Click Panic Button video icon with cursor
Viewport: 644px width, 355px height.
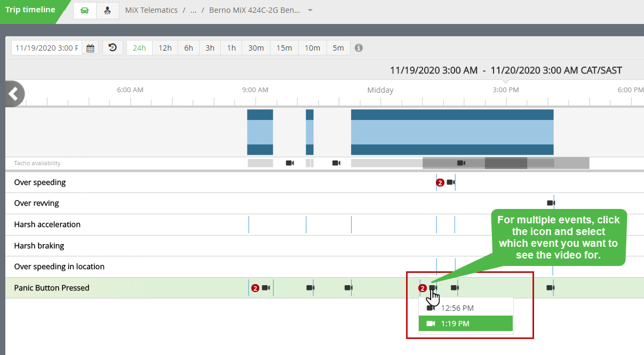pyautogui.click(x=433, y=288)
